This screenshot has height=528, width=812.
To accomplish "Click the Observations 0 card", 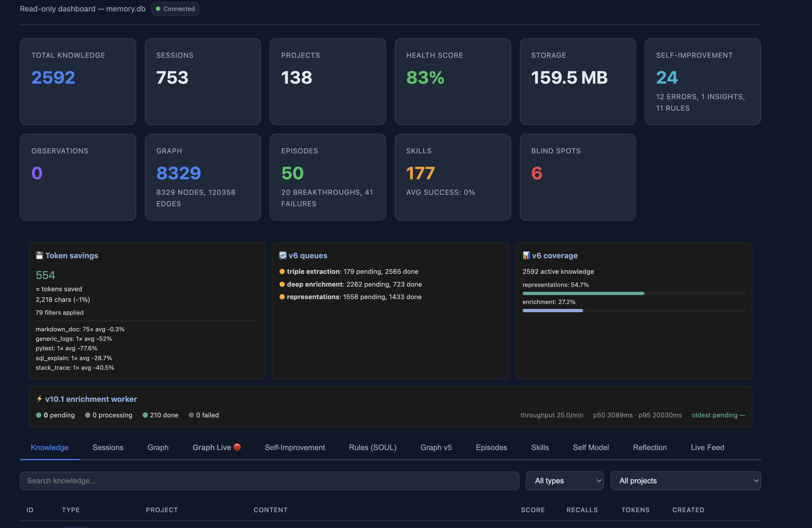I will click(78, 177).
